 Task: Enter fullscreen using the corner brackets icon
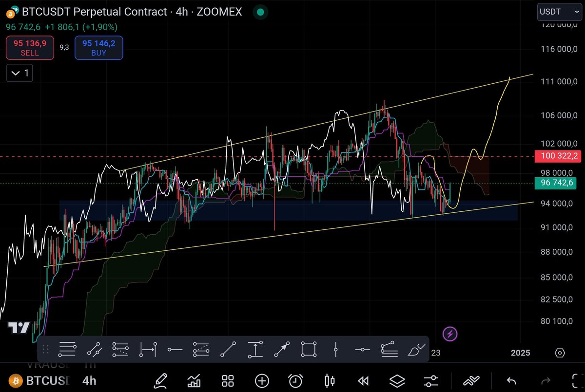(577, 380)
